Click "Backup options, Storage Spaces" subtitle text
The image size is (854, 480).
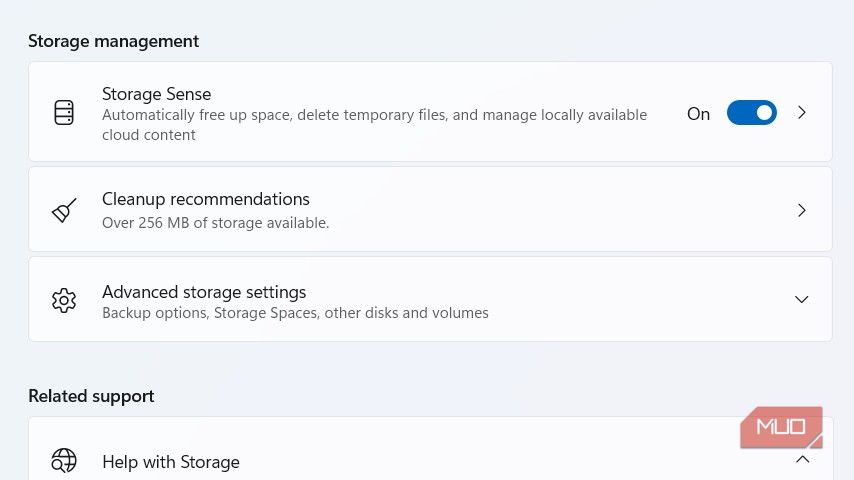(295, 313)
